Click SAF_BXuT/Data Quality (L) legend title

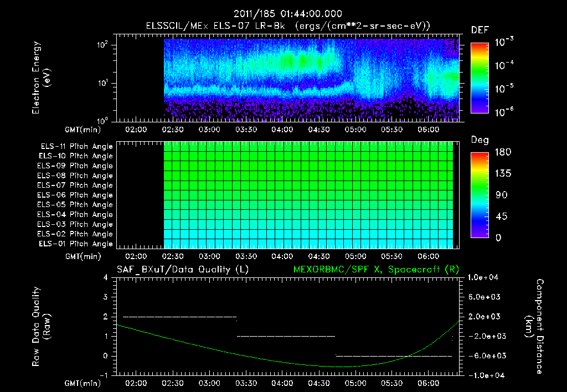[x=183, y=270]
